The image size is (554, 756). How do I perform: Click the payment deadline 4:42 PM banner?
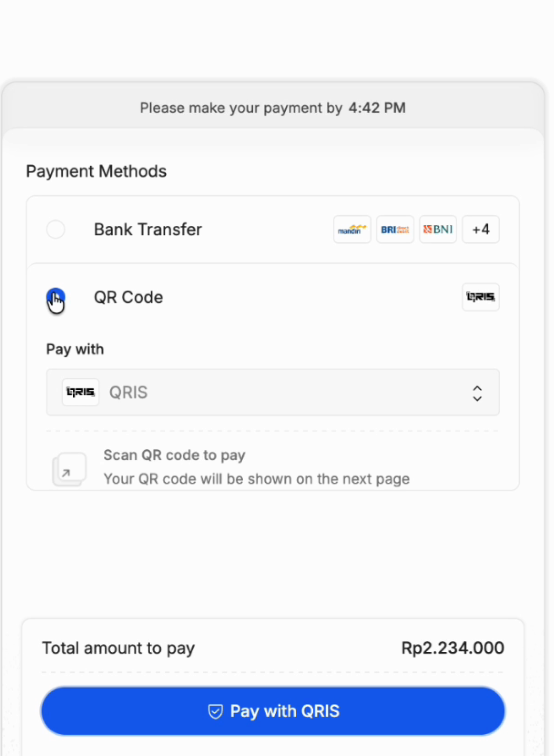[x=273, y=108]
